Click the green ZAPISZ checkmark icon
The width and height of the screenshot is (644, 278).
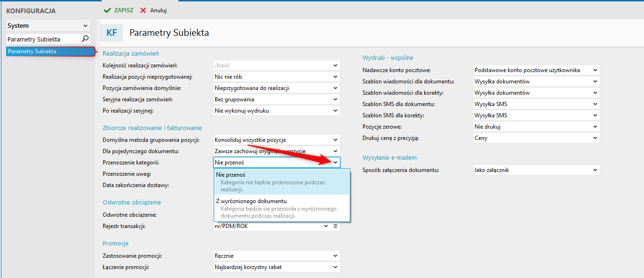(x=107, y=10)
